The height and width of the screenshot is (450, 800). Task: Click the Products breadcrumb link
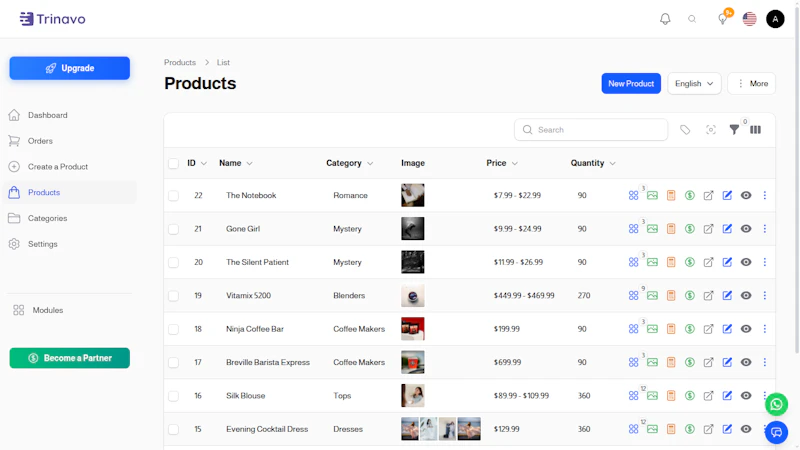[180, 62]
